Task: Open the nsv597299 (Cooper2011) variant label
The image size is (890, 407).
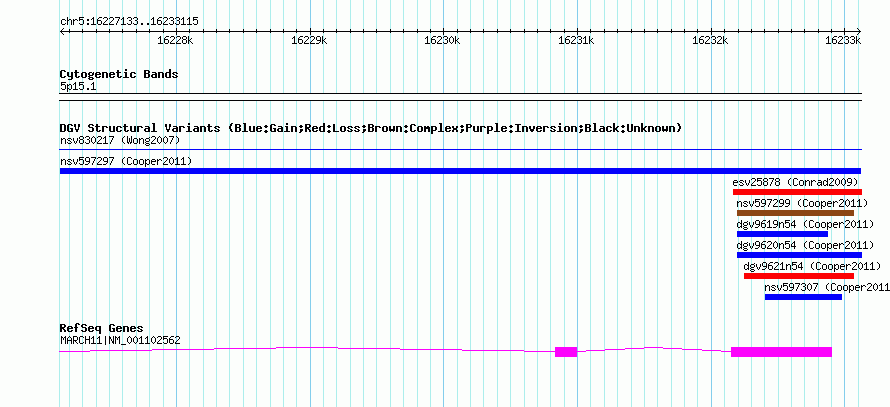Action: (802, 203)
